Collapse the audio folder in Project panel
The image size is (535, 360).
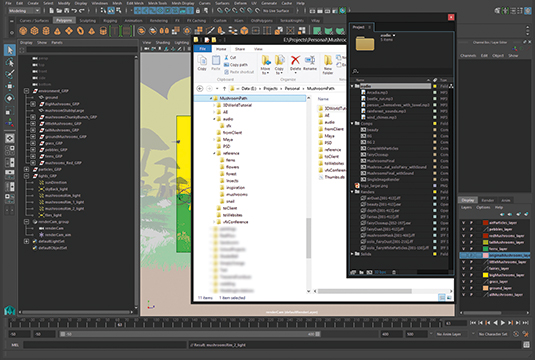pyautogui.click(x=352, y=86)
